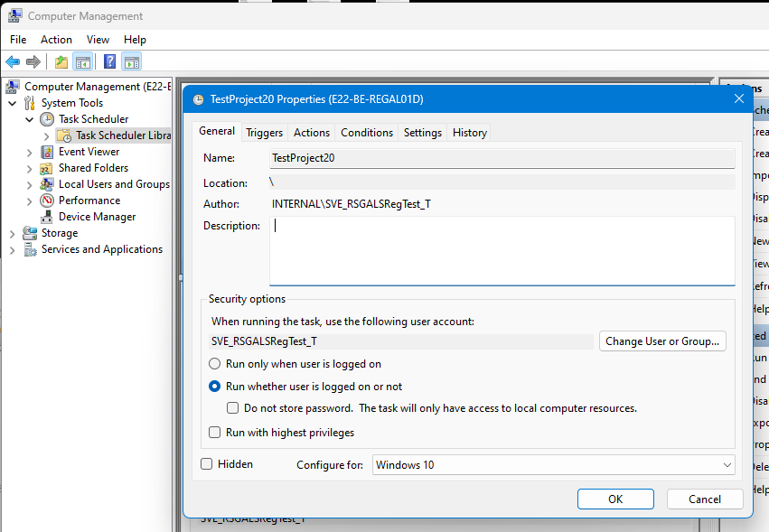Check the 'Do not store password' option
769x532 pixels.
pos(234,408)
